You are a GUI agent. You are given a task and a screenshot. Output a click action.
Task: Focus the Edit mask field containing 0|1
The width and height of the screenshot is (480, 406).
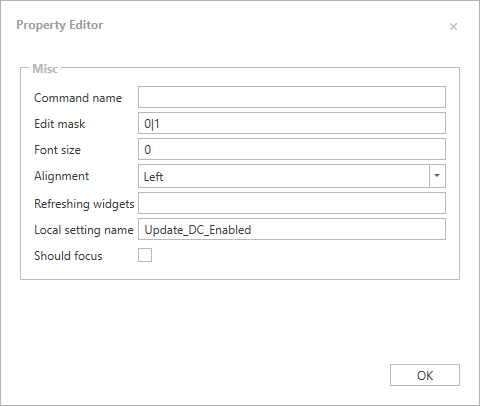coord(292,123)
